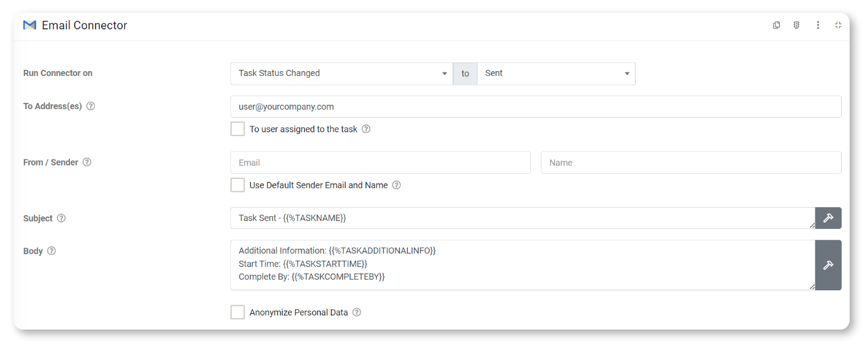868x351 pixels.
Task: Click the Subject field wrench button
Action: click(828, 218)
